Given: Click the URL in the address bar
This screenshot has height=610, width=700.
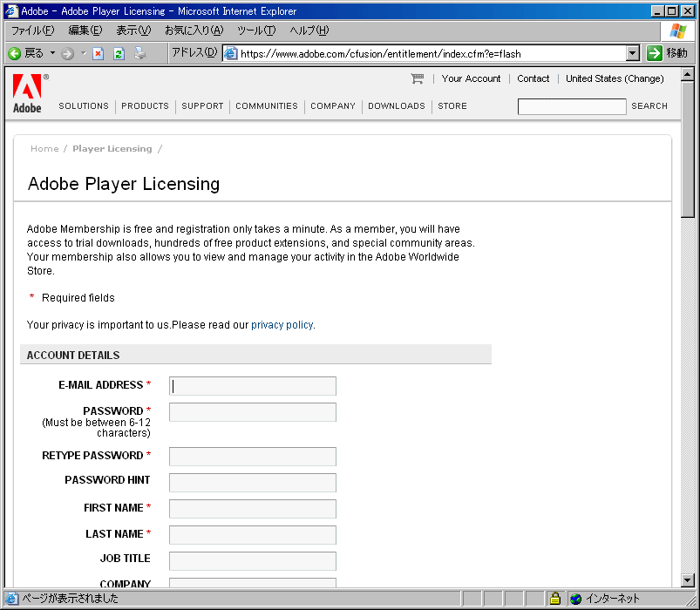Looking at the screenshot, I should pos(381,54).
